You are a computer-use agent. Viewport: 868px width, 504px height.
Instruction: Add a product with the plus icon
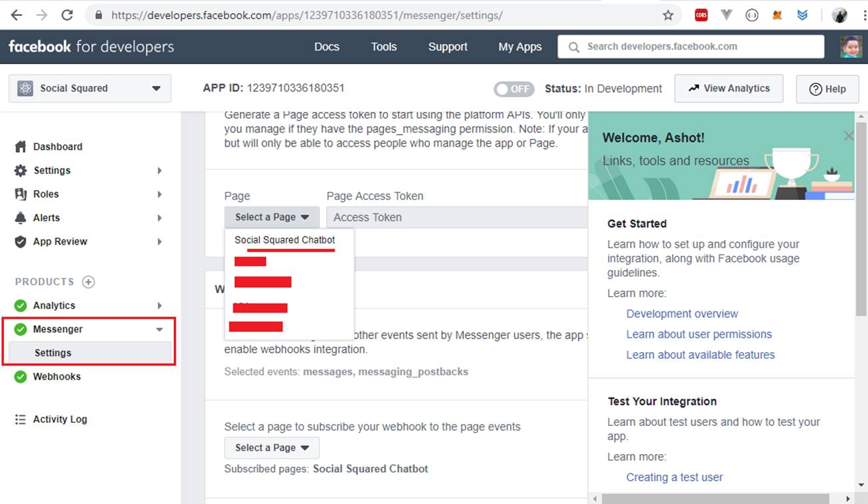pyautogui.click(x=88, y=282)
